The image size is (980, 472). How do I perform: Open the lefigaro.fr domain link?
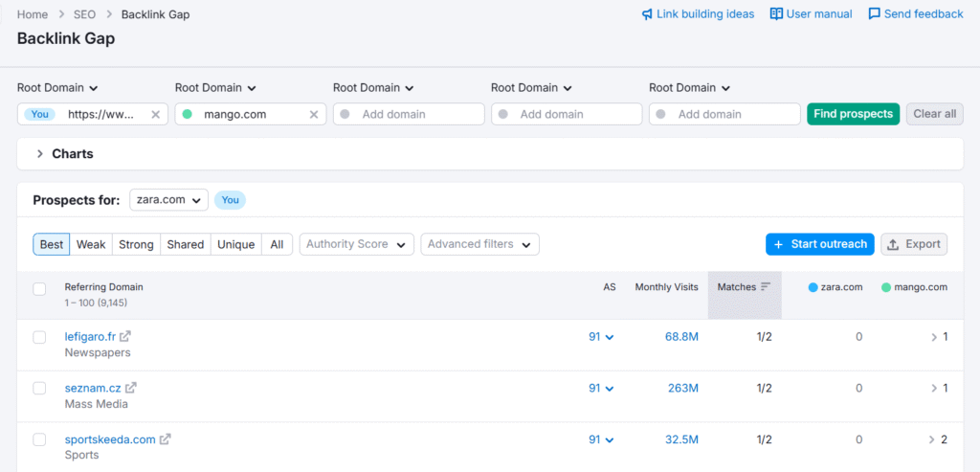click(x=91, y=336)
